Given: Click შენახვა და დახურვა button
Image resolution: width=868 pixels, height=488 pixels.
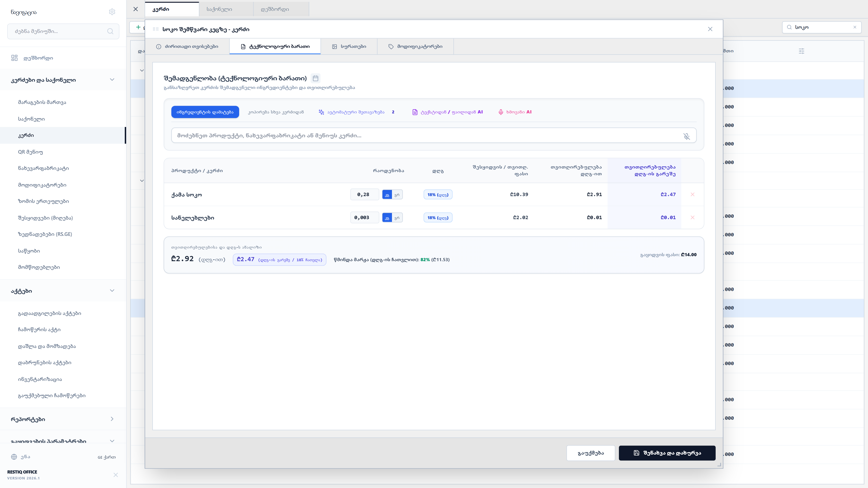Looking at the screenshot, I should [x=667, y=453].
